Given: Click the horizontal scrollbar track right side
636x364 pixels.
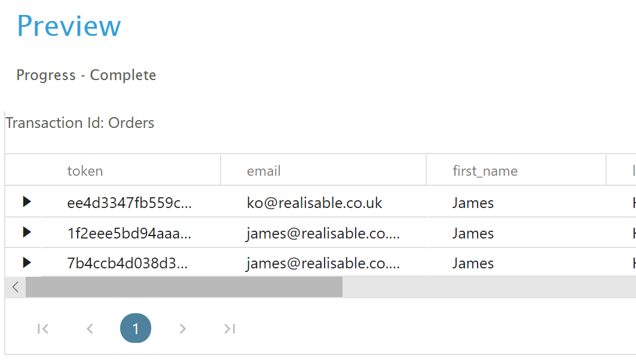Looking at the screenshot, I should [490, 287].
